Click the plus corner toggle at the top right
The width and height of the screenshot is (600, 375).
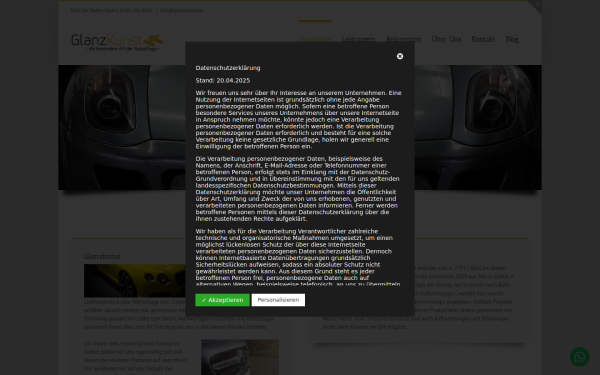click(537, 5)
